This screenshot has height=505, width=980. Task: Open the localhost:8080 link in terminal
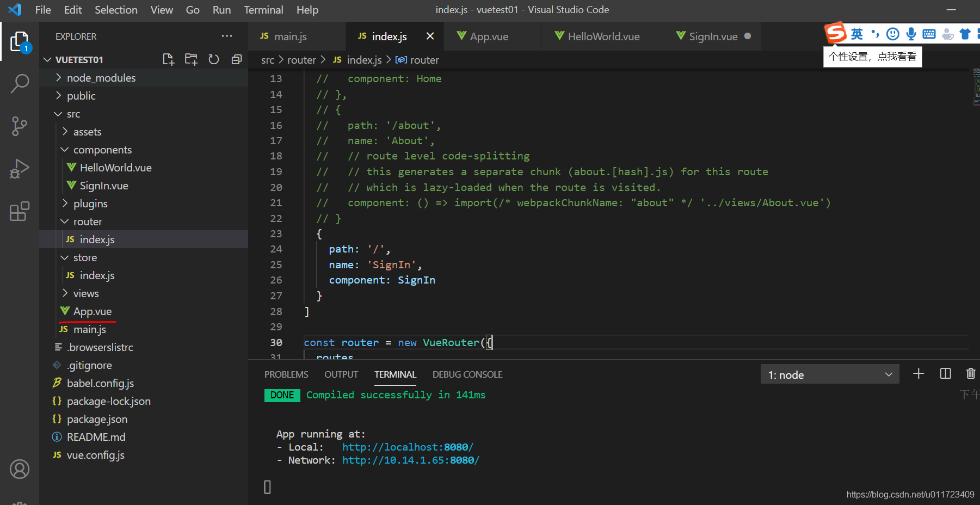[x=408, y=447]
